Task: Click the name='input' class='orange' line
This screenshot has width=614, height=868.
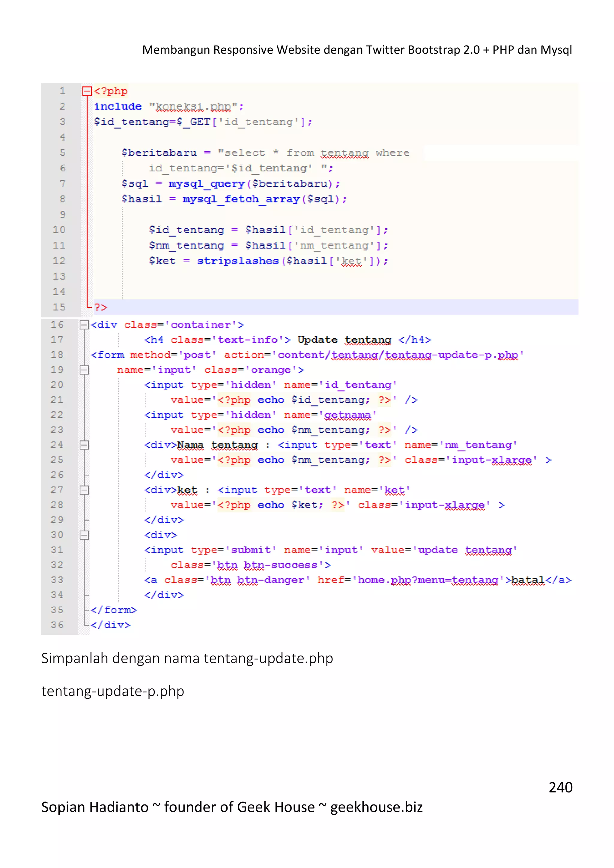Action: pos(210,370)
